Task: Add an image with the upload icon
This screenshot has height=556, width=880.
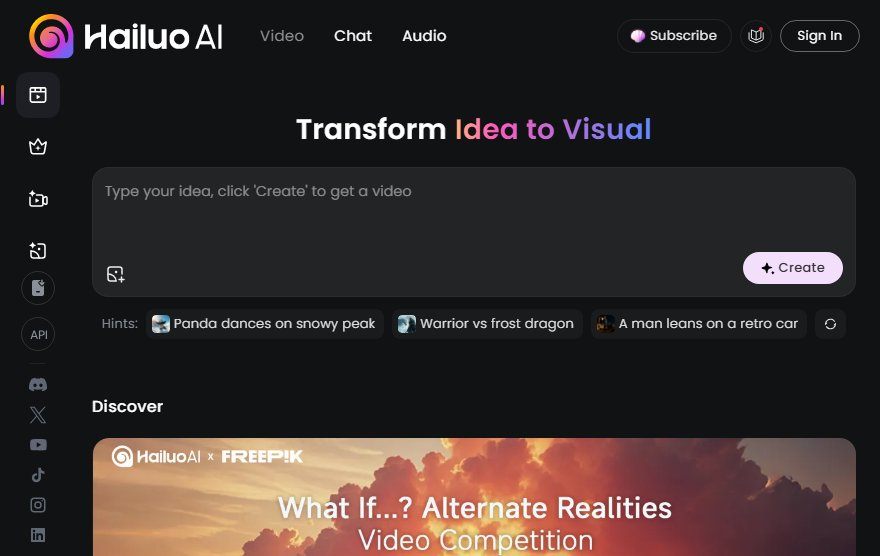Action: (115, 274)
